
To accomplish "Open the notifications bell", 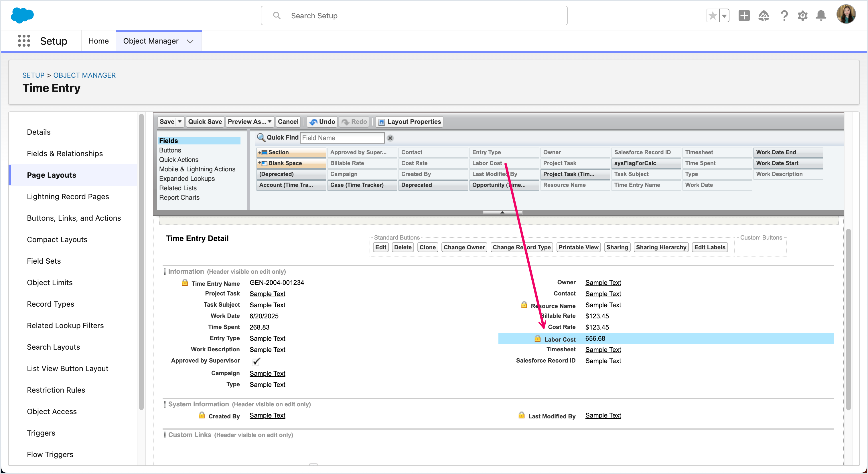I will pos(821,15).
